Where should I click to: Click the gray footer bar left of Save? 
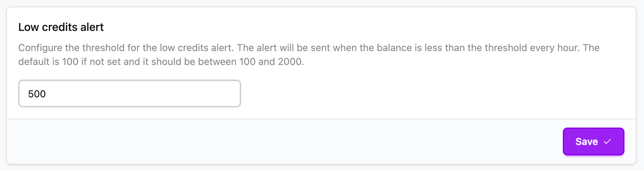(279, 141)
